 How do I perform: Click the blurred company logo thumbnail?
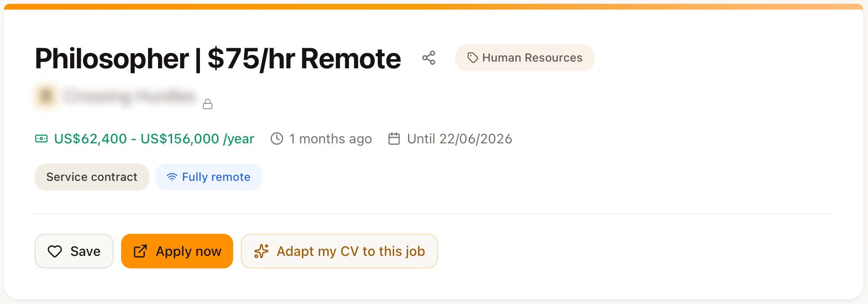(46, 96)
